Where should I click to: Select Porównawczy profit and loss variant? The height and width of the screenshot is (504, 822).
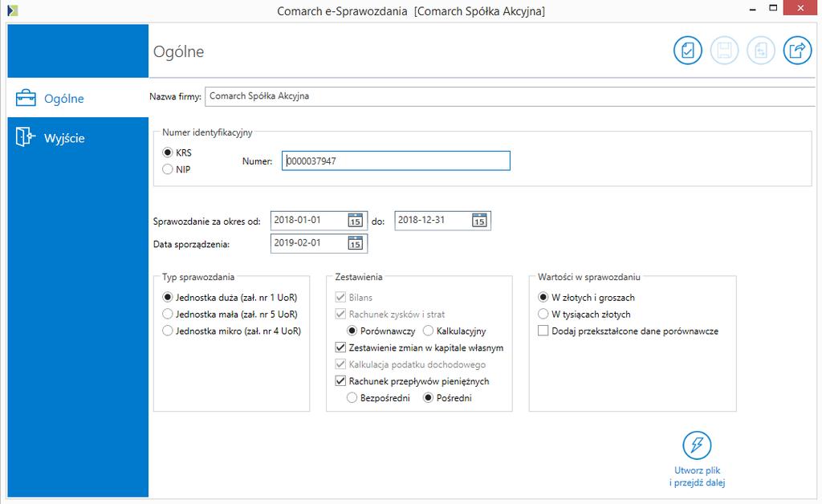point(352,331)
